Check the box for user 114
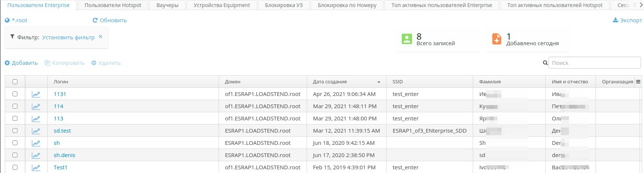This screenshot has width=644, height=173. [x=15, y=106]
